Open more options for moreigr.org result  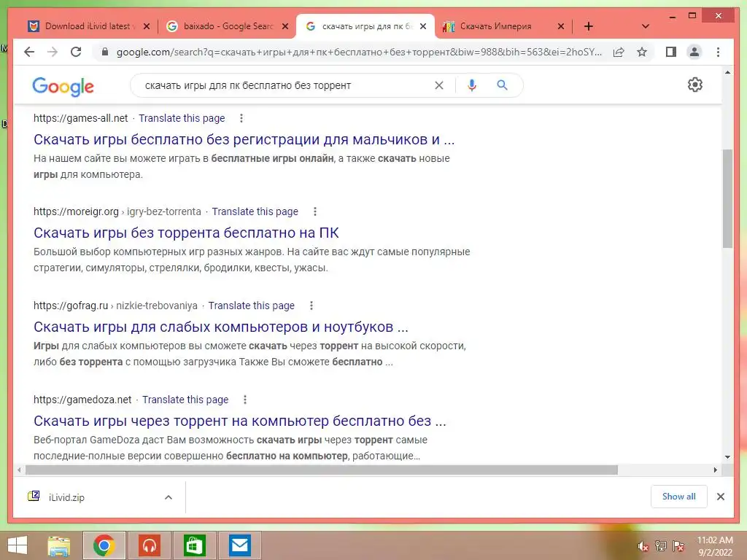coord(315,211)
